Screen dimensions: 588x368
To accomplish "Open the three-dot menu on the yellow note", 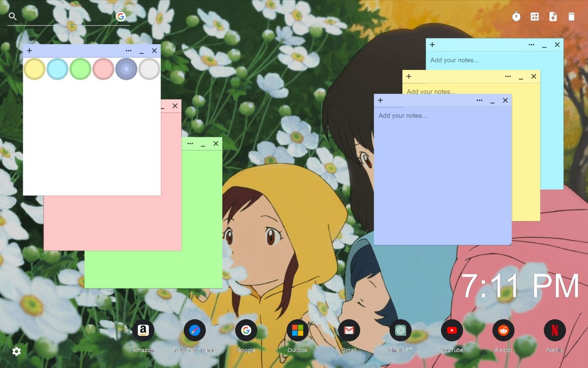I will [x=508, y=76].
